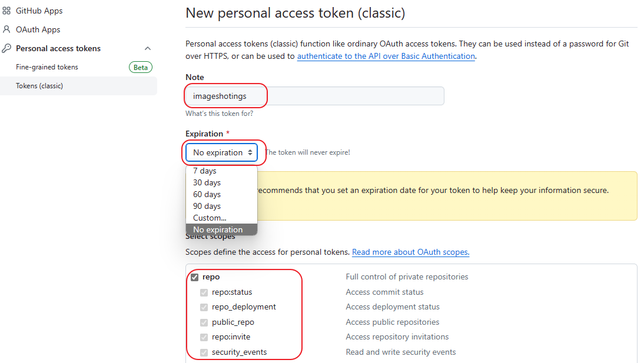Screen dimensions: 644x363
Task: Select Custom... expiration option
Action: point(210,218)
